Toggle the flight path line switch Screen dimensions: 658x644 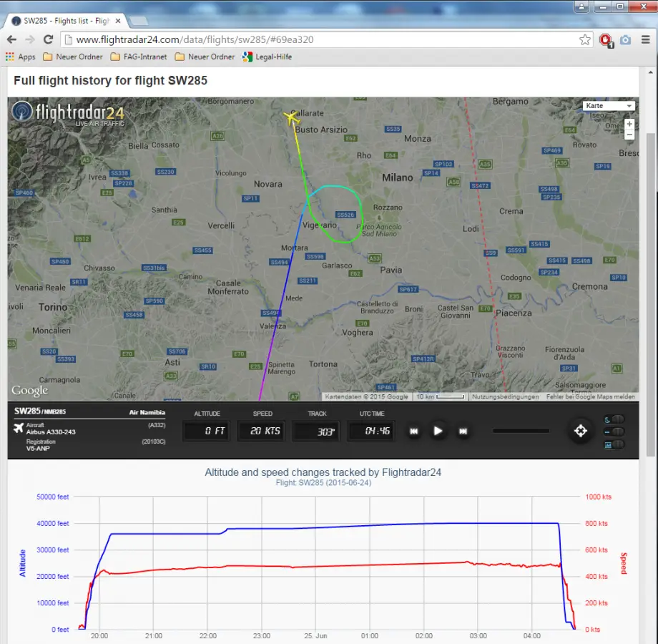[614, 432]
